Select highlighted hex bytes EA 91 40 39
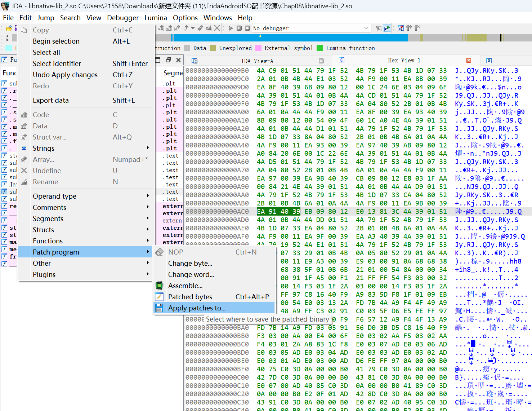The image size is (532, 411). (278, 211)
